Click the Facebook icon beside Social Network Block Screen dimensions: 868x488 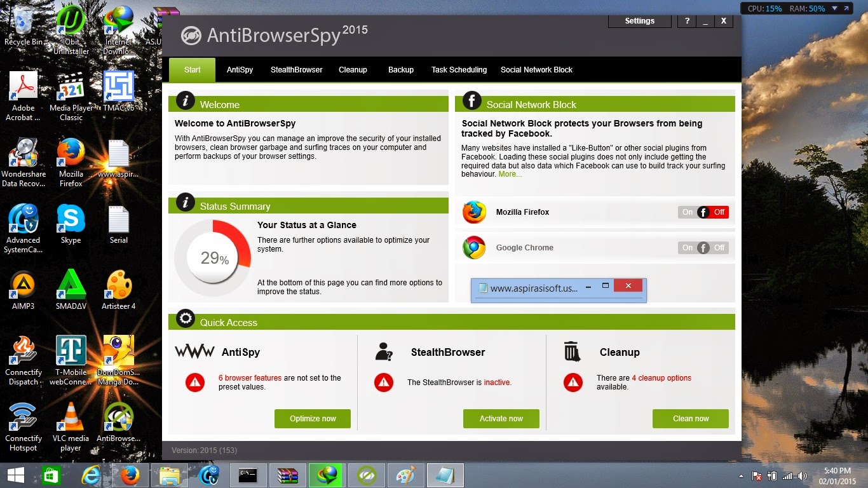pyautogui.click(x=471, y=100)
